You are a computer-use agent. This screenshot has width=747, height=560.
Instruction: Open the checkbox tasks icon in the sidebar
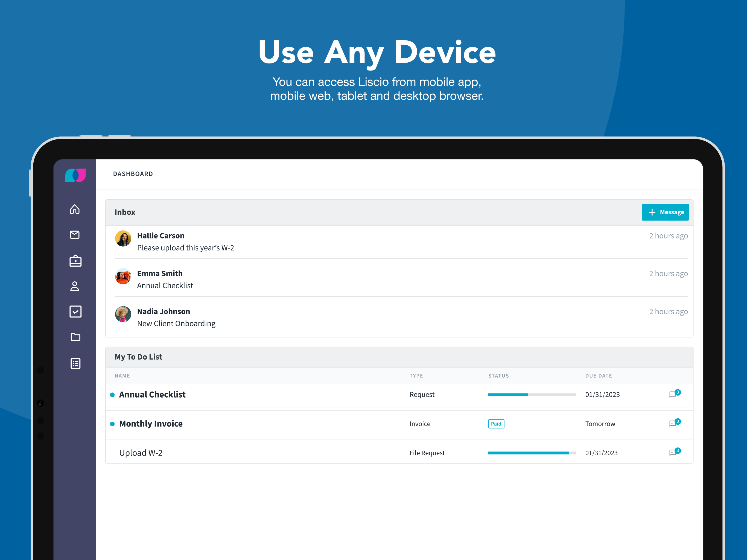pyautogui.click(x=75, y=311)
